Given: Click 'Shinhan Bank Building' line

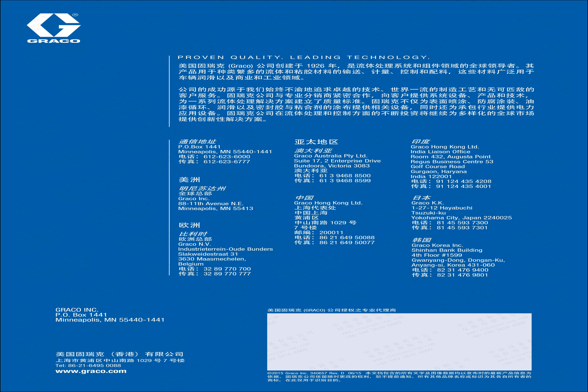Looking at the screenshot, I should (x=447, y=251).
